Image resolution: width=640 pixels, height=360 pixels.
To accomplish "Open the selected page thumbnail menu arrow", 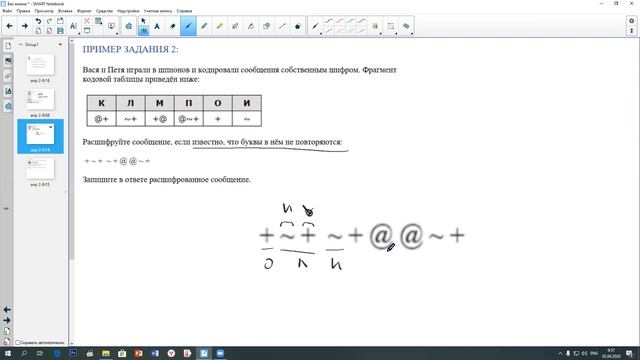I will pos(51,127).
